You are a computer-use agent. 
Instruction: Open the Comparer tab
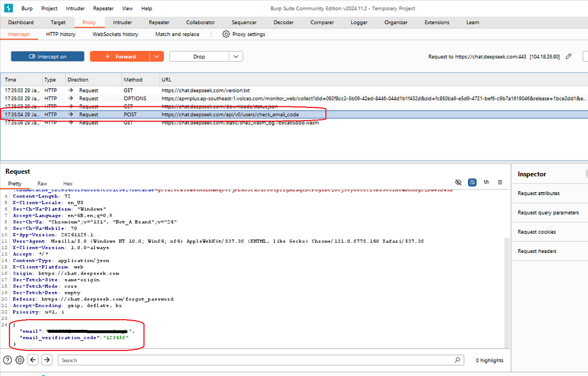322,22
